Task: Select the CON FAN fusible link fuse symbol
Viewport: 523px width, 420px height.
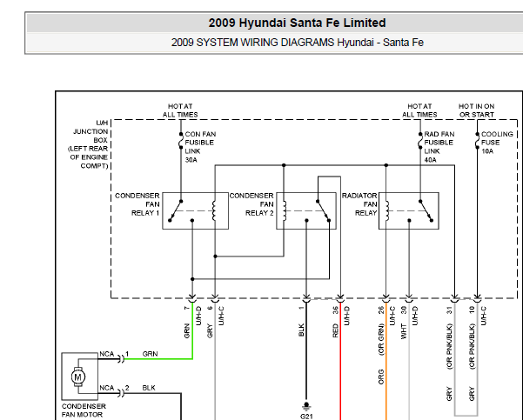Action: (x=181, y=141)
